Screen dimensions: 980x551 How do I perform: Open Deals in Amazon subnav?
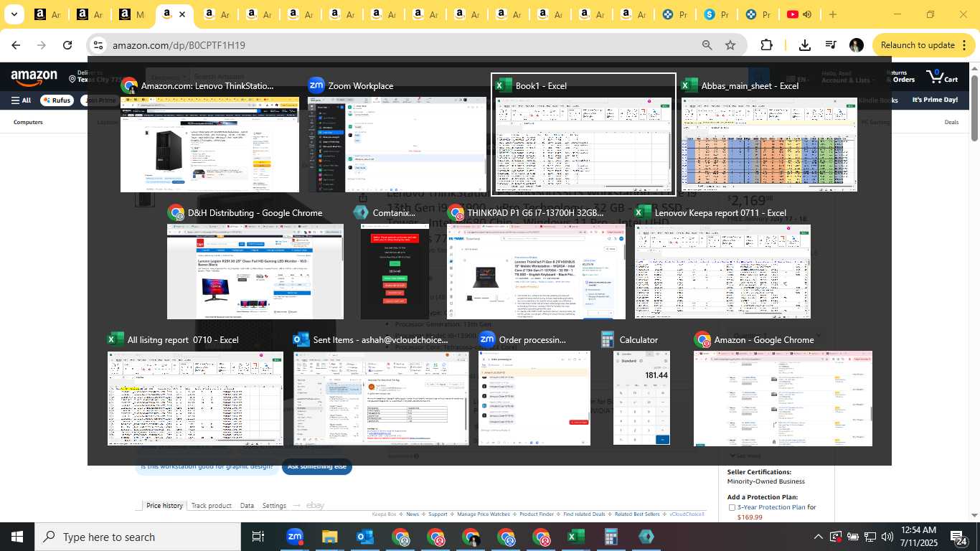(951, 123)
